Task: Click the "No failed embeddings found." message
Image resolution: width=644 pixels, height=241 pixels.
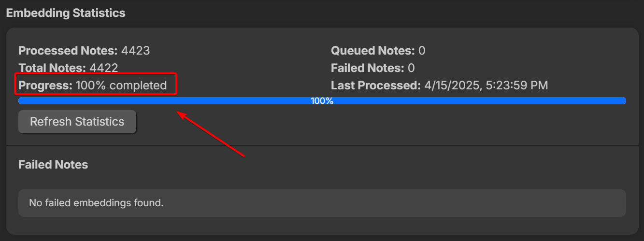Action: click(x=97, y=203)
